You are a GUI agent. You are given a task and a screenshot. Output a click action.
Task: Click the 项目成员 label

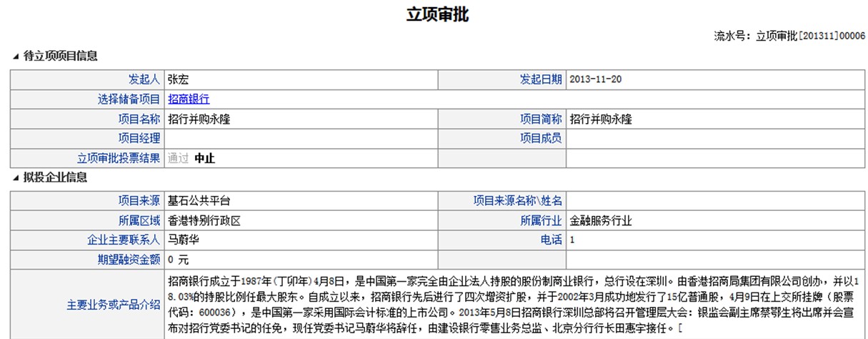point(541,139)
